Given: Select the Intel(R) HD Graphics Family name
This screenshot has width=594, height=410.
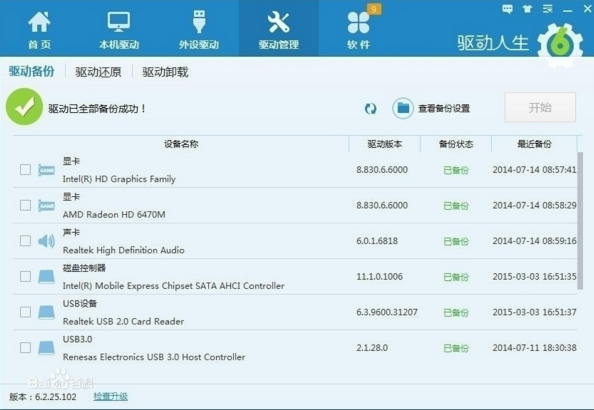Looking at the screenshot, I should [x=119, y=179].
